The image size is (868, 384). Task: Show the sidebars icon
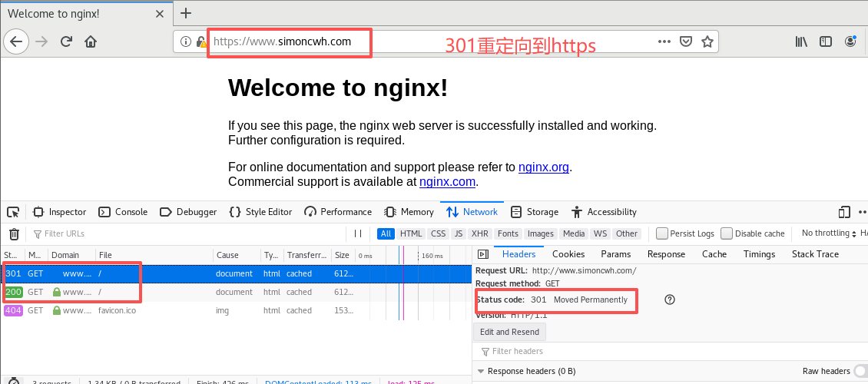[x=826, y=41]
